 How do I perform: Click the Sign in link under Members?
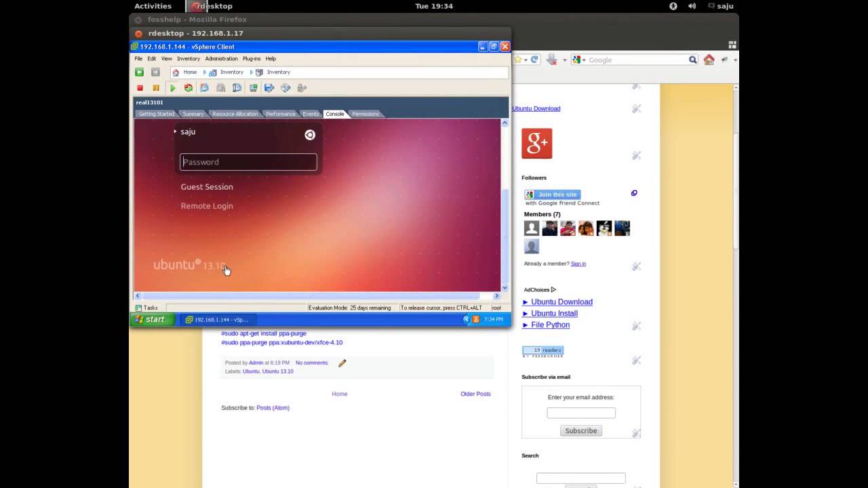point(578,264)
